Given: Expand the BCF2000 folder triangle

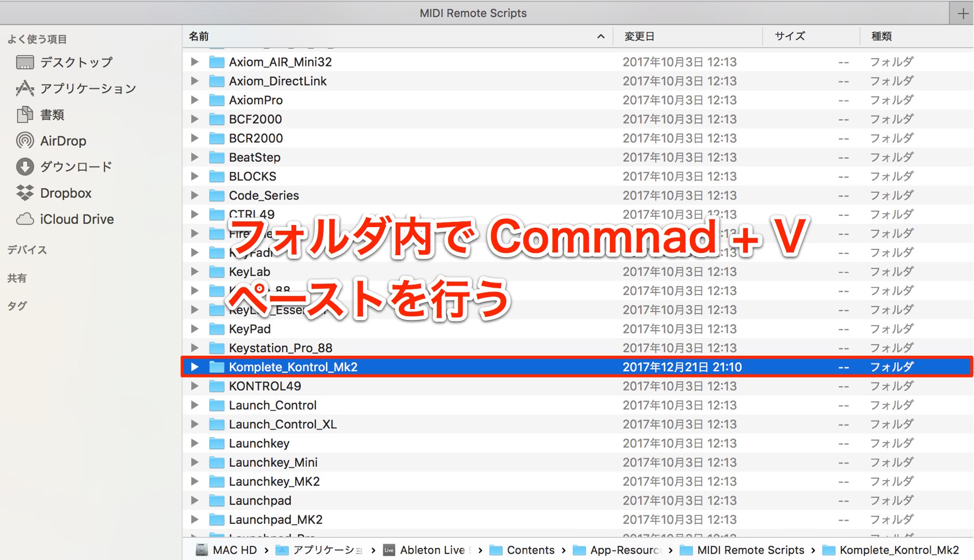Looking at the screenshot, I should pos(195,119).
